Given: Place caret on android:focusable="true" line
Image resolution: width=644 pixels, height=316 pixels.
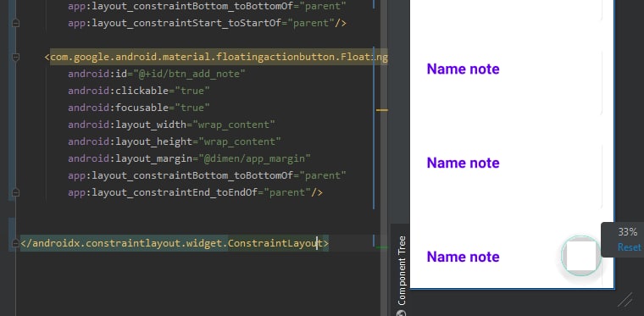Looking at the screenshot, I should click(139, 108).
